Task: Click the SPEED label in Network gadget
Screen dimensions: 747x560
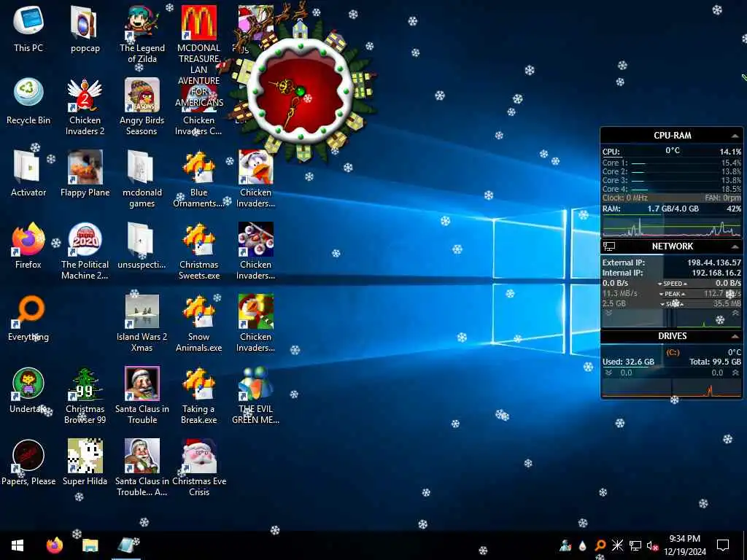Action: pos(672,284)
